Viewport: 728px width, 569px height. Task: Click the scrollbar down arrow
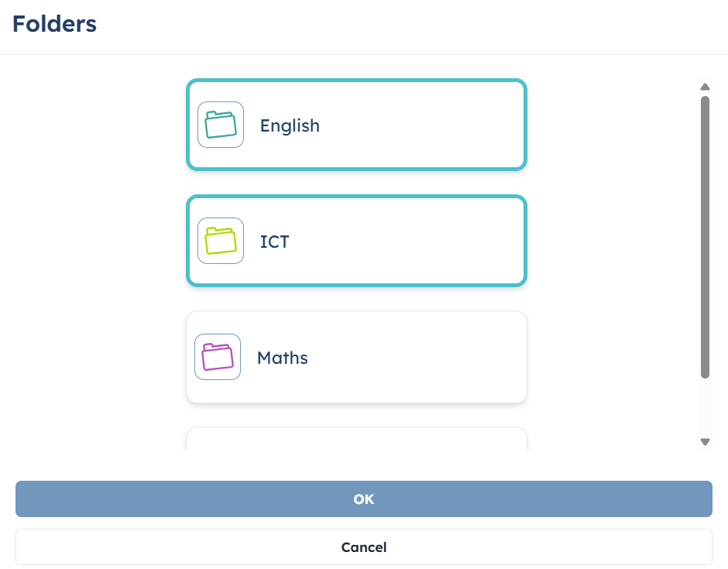[705, 442]
